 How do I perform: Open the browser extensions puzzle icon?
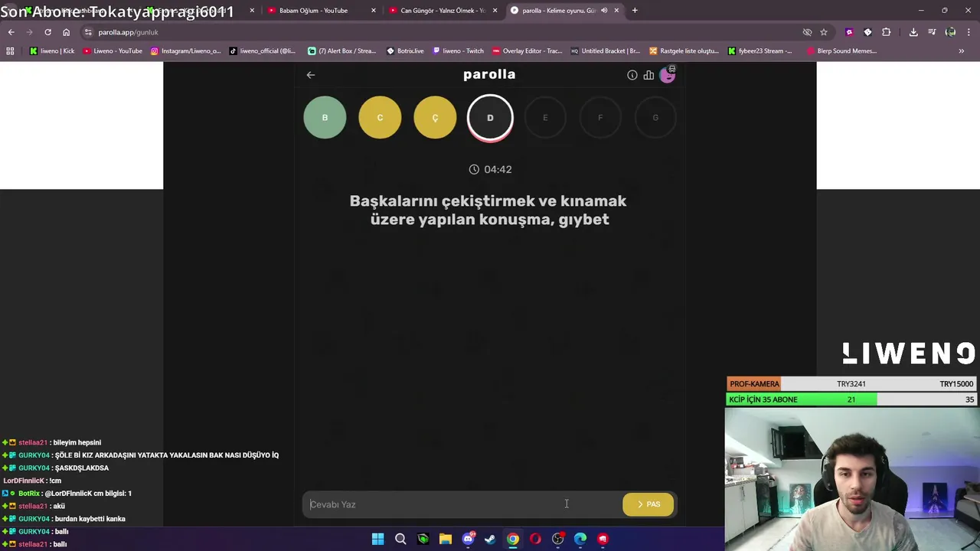tap(887, 32)
